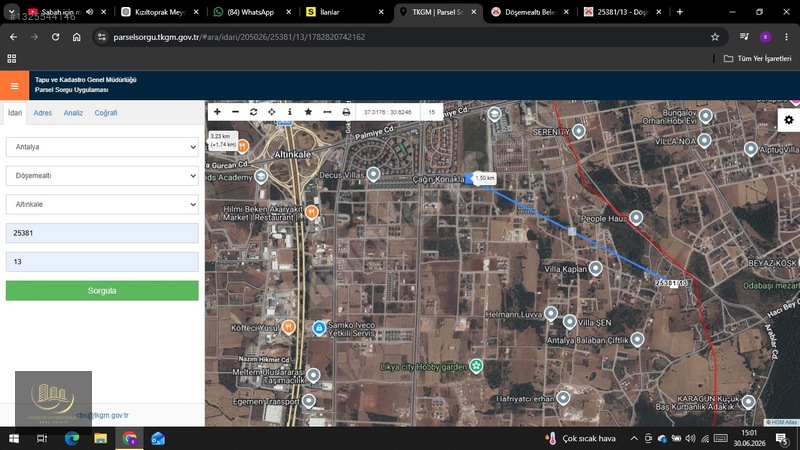Mute the playing YouTube tab
The width and height of the screenshot is (800, 450).
[90, 12]
